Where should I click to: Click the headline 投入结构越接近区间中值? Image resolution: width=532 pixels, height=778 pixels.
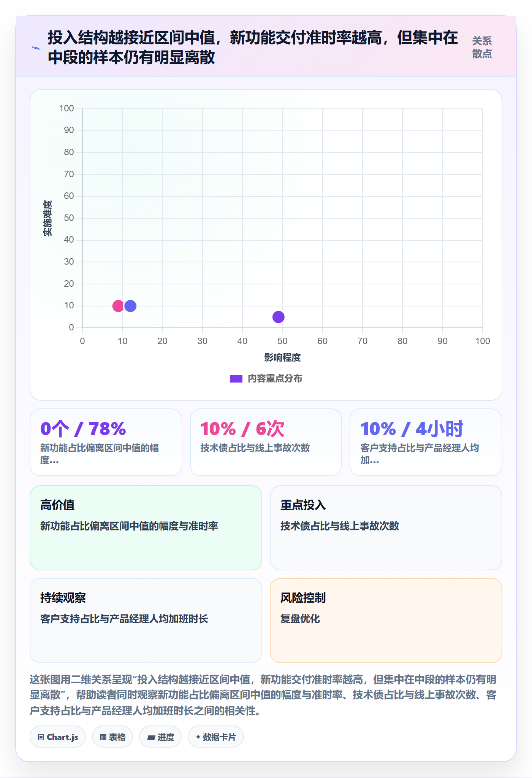(253, 48)
